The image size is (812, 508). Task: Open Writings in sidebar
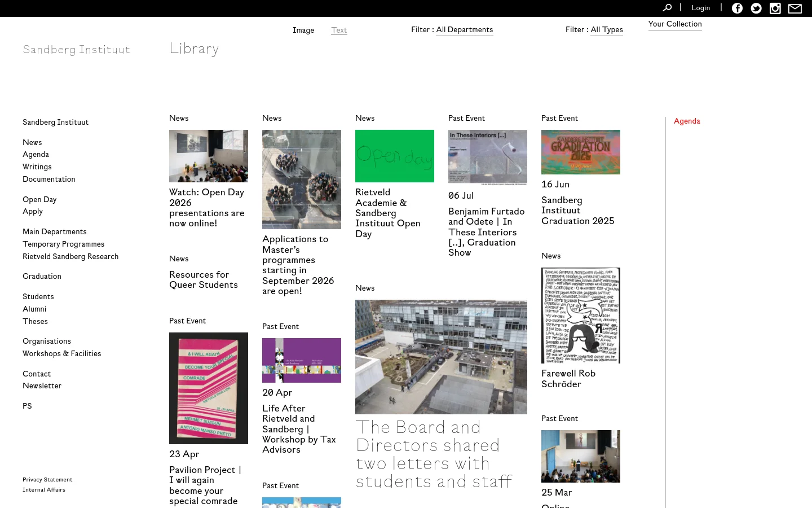click(x=37, y=167)
